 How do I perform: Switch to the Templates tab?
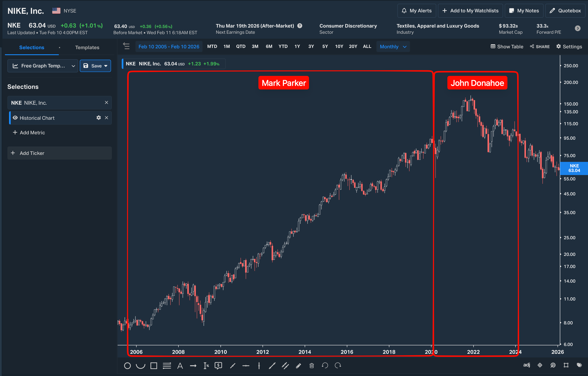pos(87,47)
